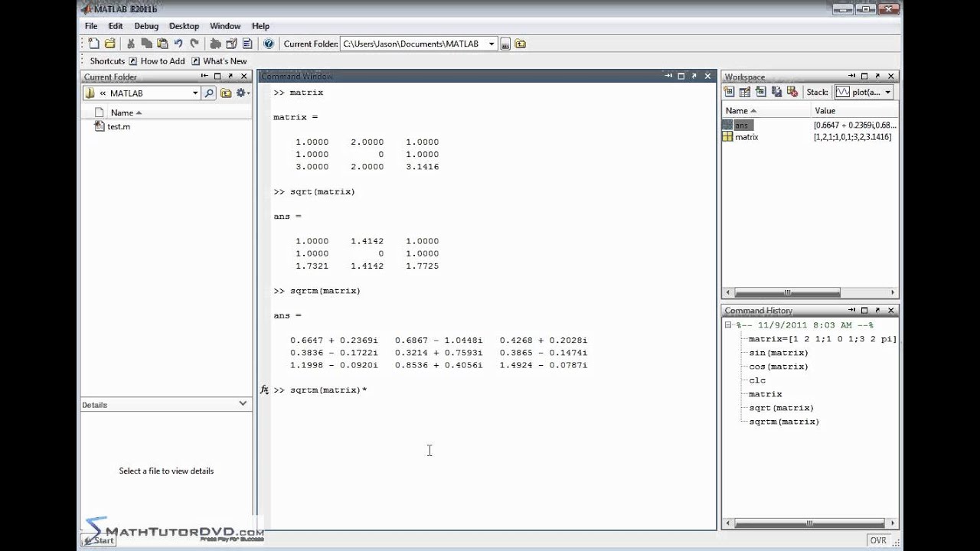Click search icon in Current Folder panel
This screenshot has width=980, height=551.
209,93
